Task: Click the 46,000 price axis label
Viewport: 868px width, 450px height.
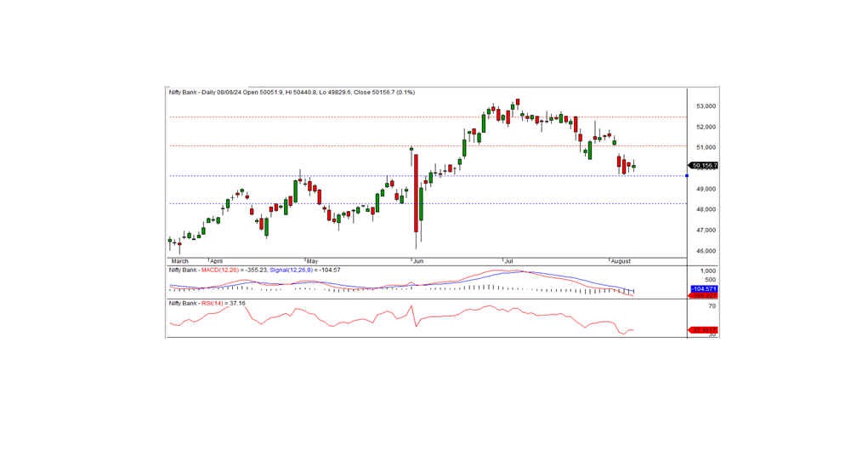Action: click(x=706, y=251)
